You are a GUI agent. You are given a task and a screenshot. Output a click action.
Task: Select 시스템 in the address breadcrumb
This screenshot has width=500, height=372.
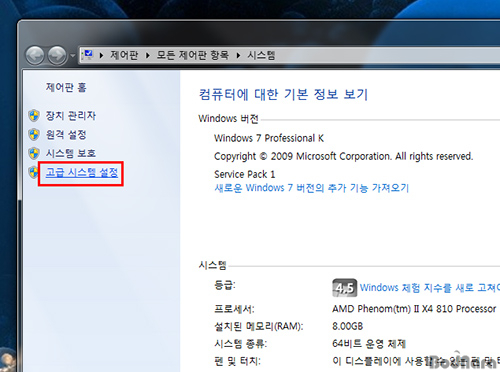point(261,55)
